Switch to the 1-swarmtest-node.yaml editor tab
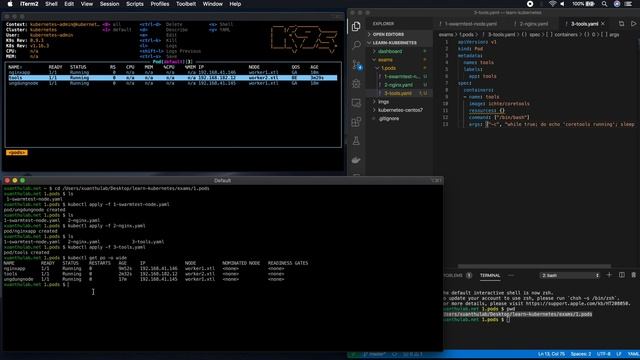The width and height of the screenshot is (640, 360). 470,24
